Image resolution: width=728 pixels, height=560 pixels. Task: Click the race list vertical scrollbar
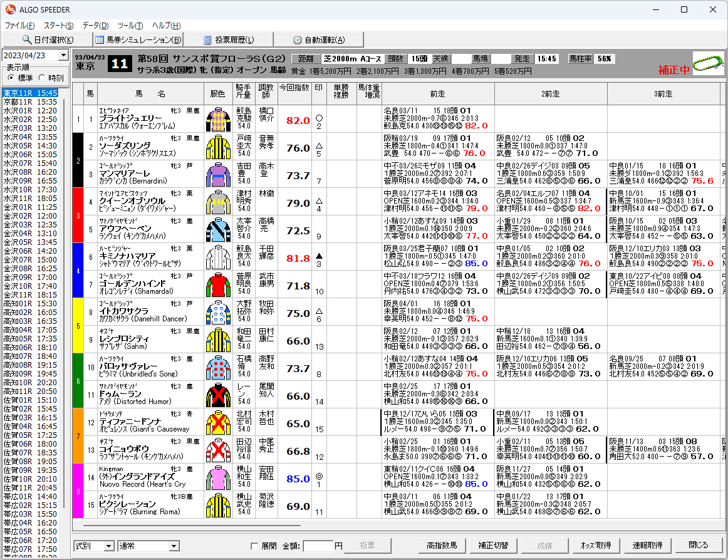(x=64, y=302)
